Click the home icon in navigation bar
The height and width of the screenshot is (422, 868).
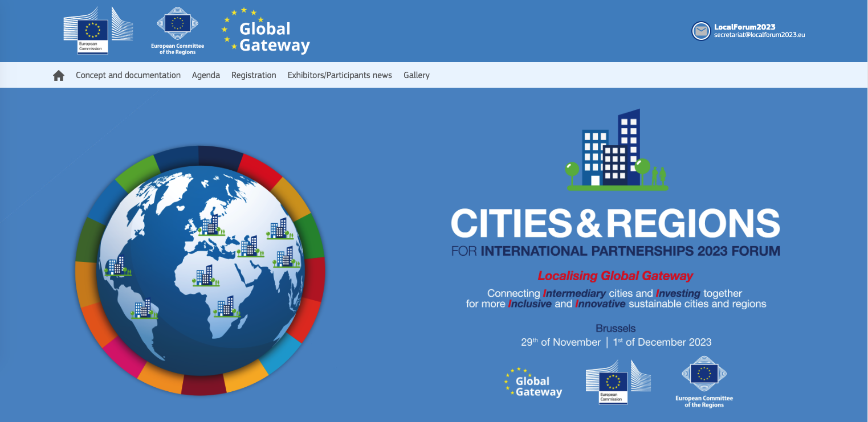pos(59,76)
